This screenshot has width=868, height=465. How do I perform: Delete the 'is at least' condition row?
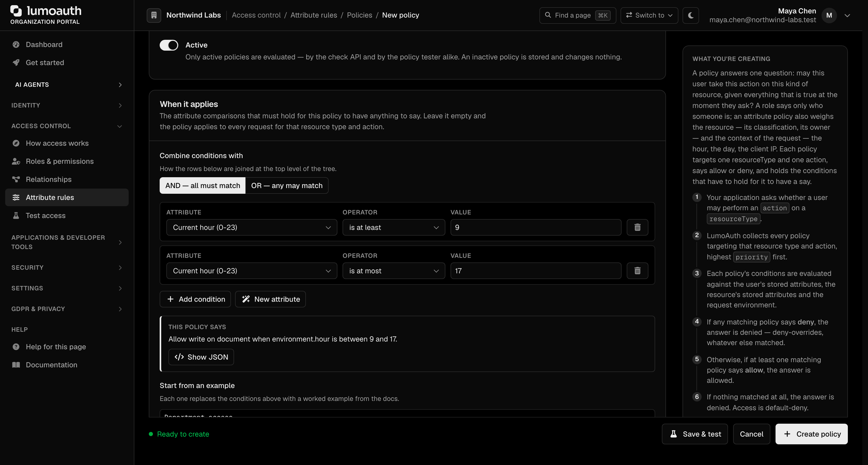click(637, 227)
